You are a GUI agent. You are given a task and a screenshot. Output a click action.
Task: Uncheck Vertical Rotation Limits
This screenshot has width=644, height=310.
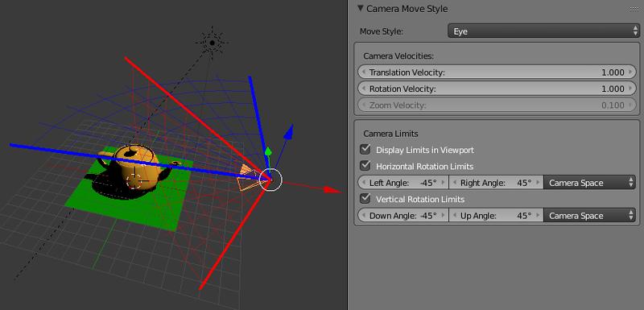[365, 199]
